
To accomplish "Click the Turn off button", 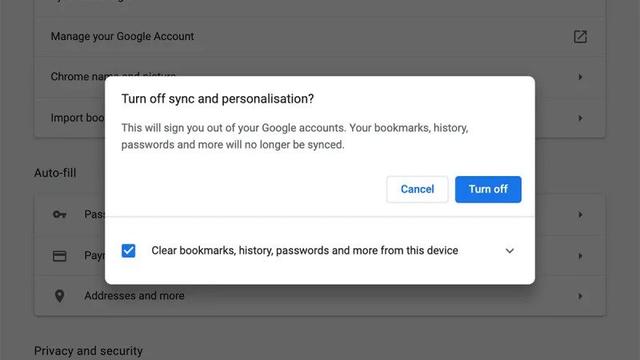I will [x=488, y=189].
